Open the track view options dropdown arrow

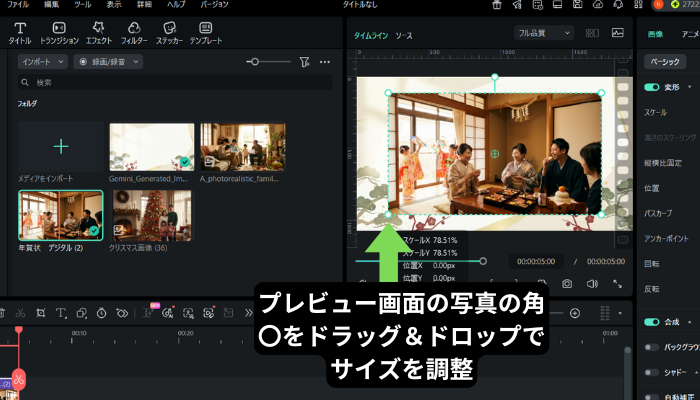point(620,313)
